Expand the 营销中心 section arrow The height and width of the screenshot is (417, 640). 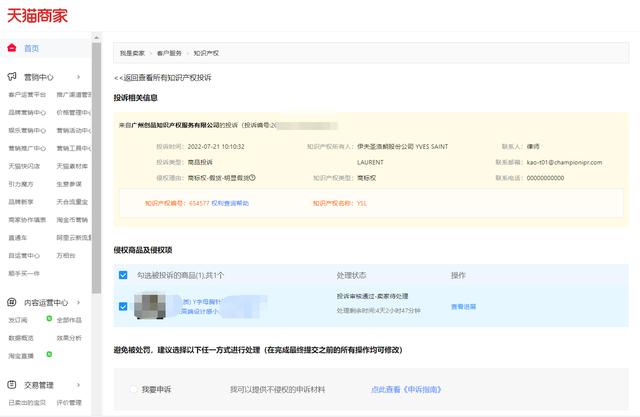click(x=78, y=77)
